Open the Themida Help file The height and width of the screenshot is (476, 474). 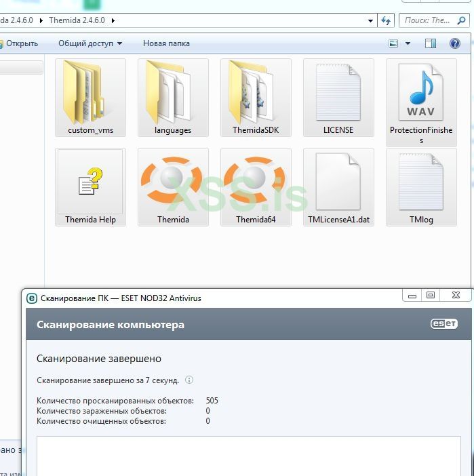click(x=90, y=187)
